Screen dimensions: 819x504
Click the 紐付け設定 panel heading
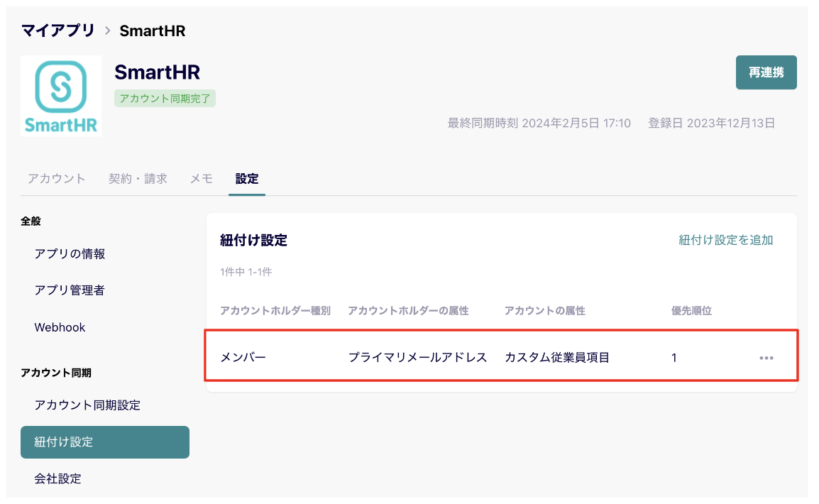click(254, 240)
